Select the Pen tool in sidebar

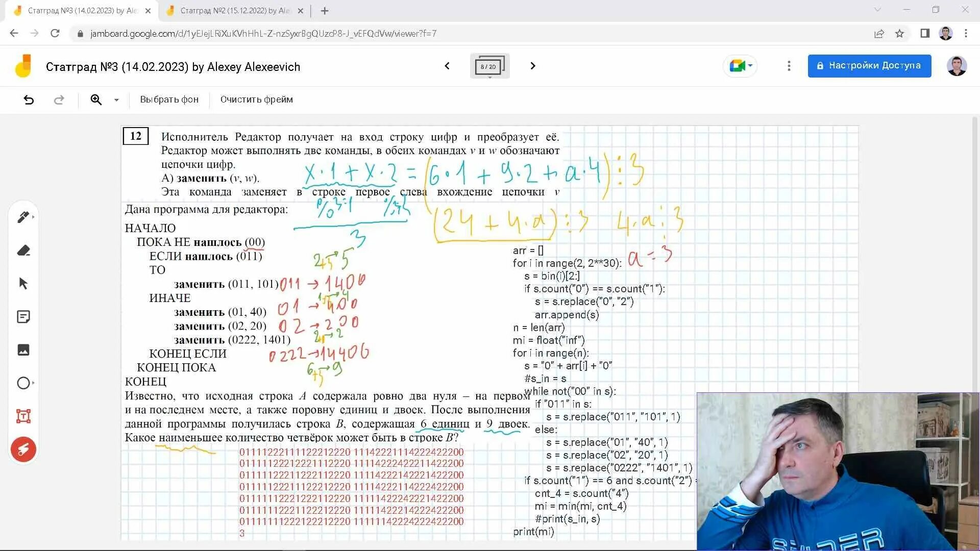pyautogui.click(x=23, y=217)
